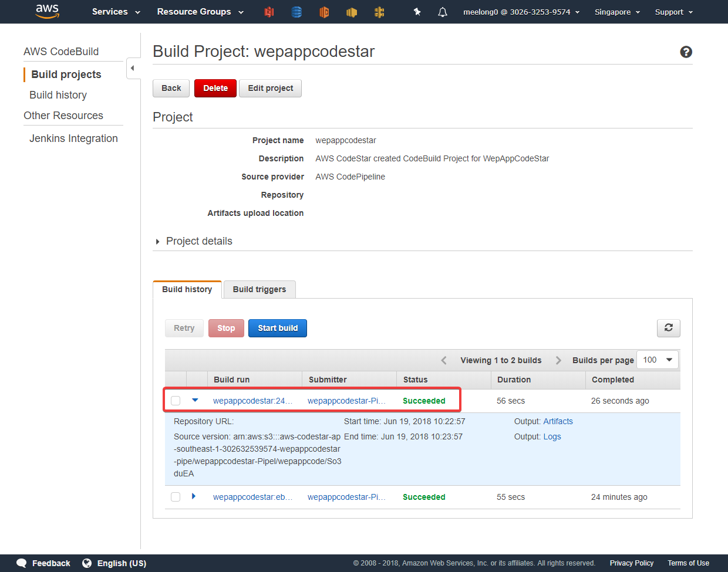Click the pin shortcuts icon

click(x=417, y=12)
